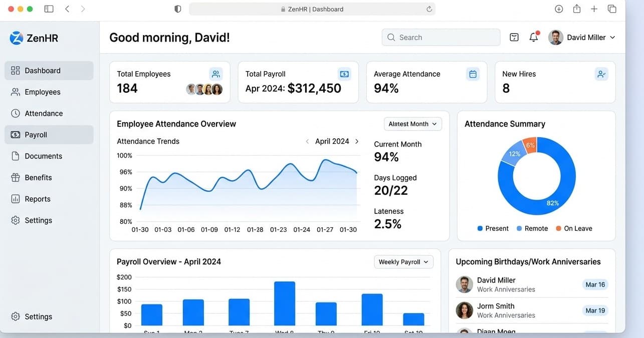Click the ZenHR logo icon

[x=17, y=38]
